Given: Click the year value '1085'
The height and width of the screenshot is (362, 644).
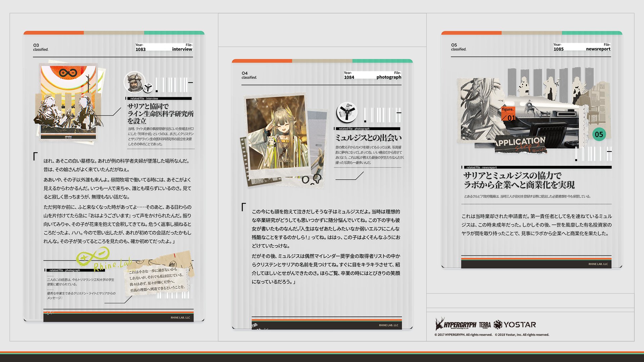Looking at the screenshot, I should 558,49.
